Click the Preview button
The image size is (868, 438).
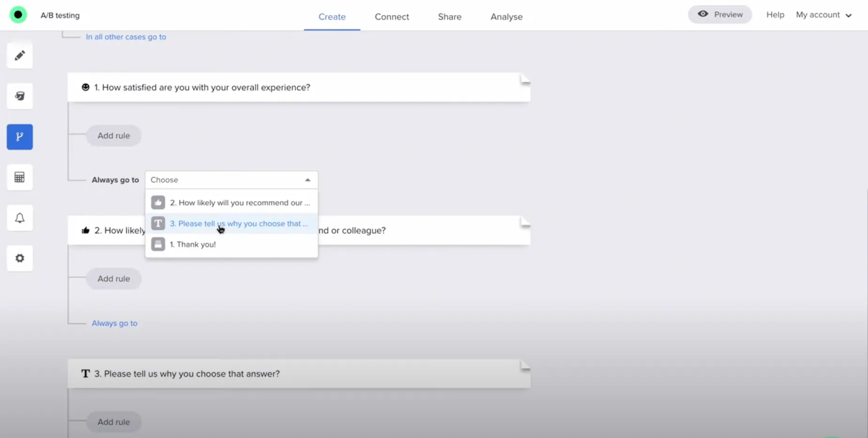720,15
